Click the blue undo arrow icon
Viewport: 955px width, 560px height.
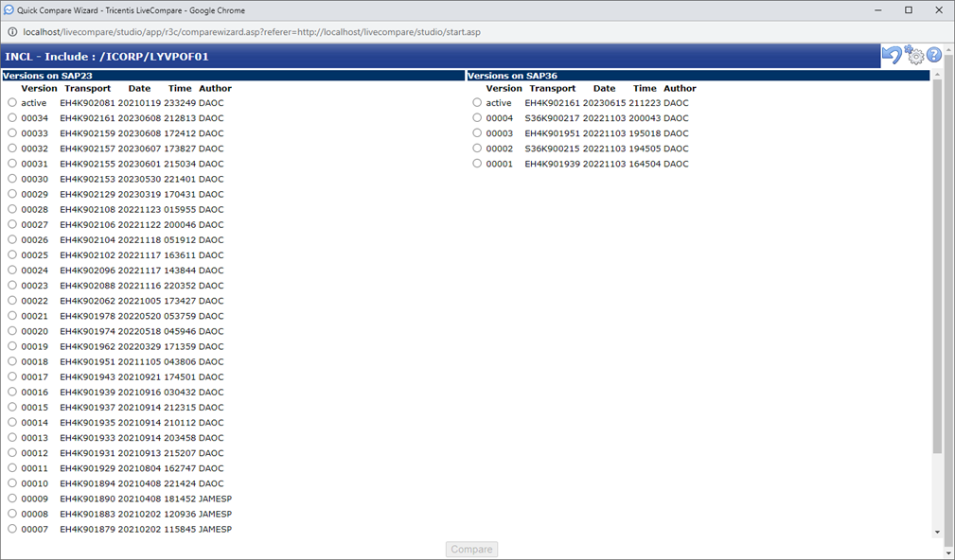pyautogui.click(x=891, y=55)
